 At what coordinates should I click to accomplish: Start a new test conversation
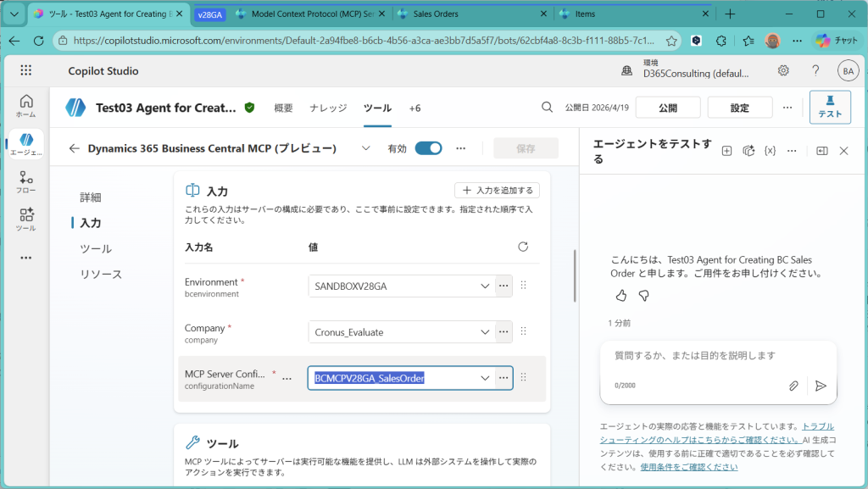point(726,151)
